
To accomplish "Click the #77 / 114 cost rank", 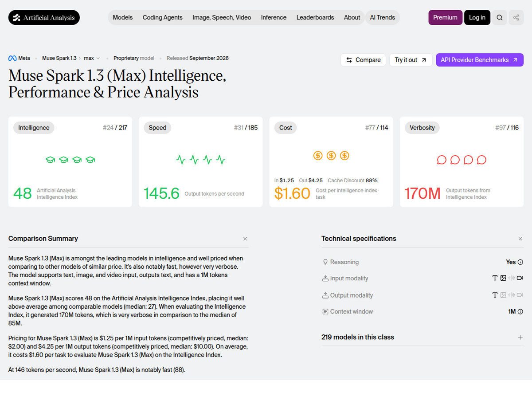I will [376, 128].
